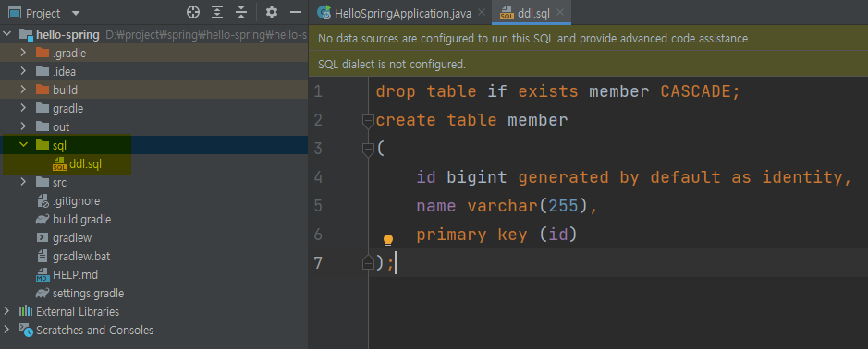Click 'primary key' text on line 6
Viewport: 868px width, 349px height.
(471, 235)
